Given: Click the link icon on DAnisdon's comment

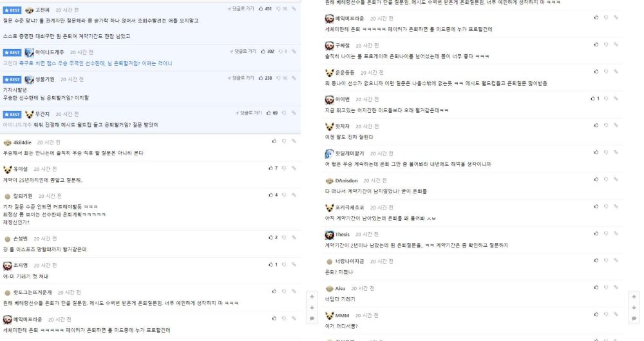Looking at the screenshot, I should [616, 179].
